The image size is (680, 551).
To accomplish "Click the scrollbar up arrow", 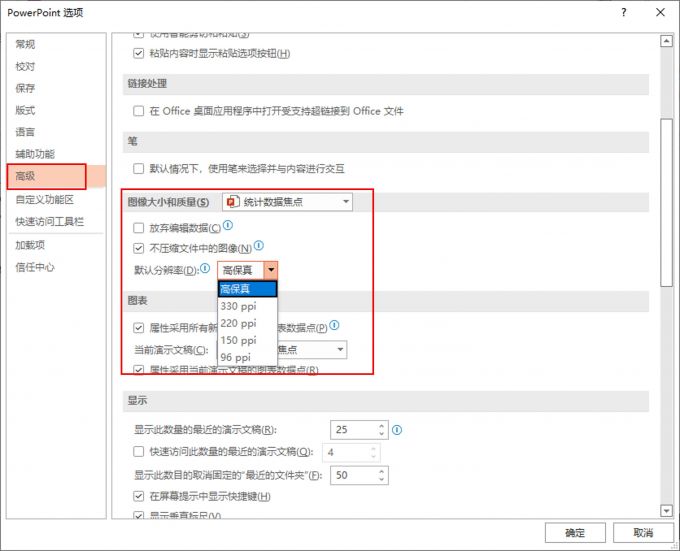I will (x=666, y=41).
